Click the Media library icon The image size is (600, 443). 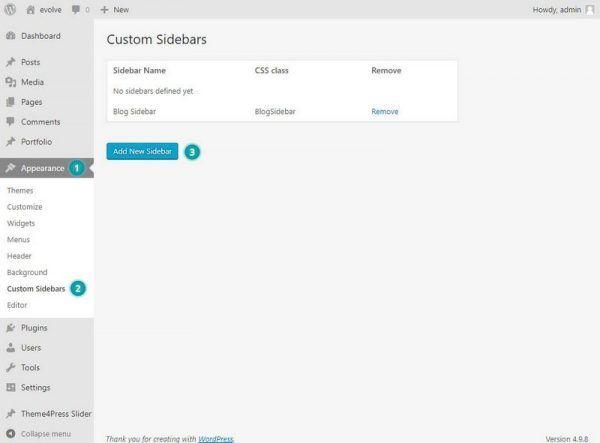(11, 82)
